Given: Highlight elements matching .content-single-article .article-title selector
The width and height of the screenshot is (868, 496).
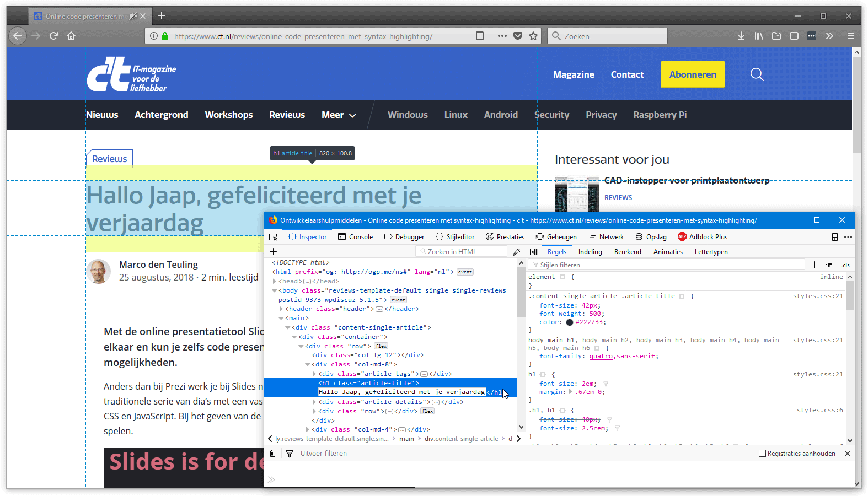Looking at the screenshot, I should click(682, 296).
